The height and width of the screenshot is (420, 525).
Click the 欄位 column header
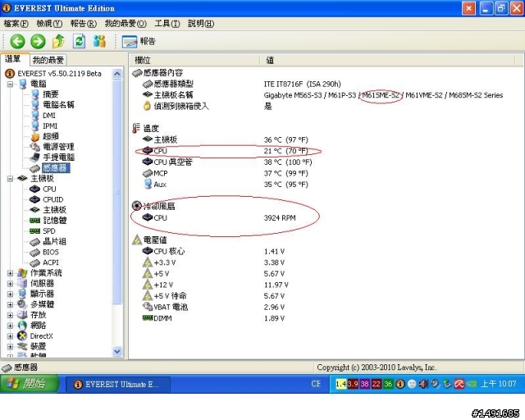tap(195, 60)
